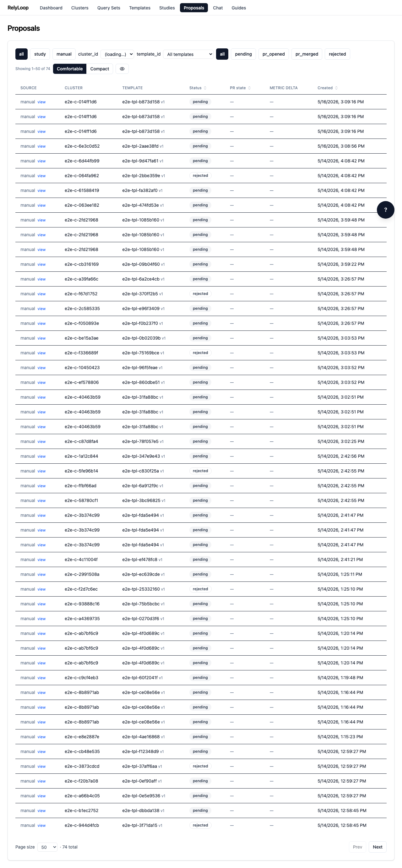The width and height of the screenshot is (402, 868).
Task: Filter proposals by pr_merged status
Action: (x=307, y=54)
